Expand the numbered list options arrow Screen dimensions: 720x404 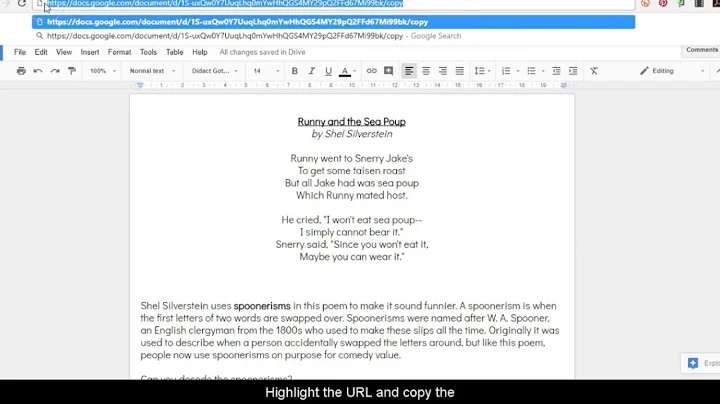pos(518,71)
